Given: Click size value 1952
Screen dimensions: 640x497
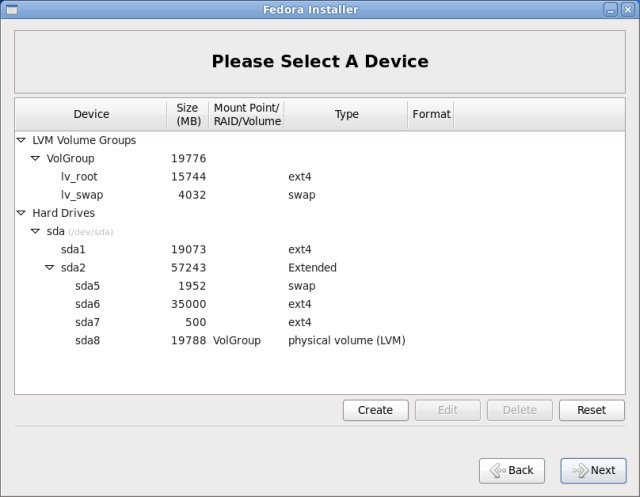Looking at the screenshot, I should pos(192,286).
